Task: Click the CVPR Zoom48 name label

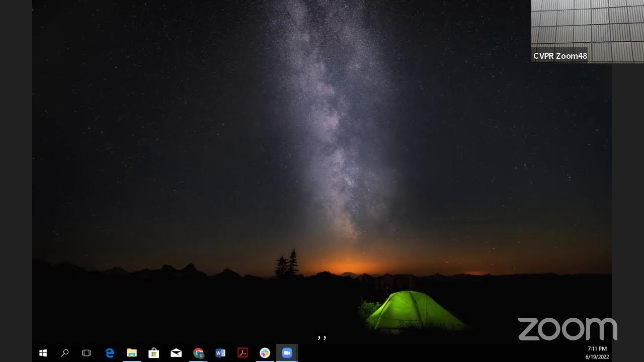Action: pyautogui.click(x=560, y=56)
